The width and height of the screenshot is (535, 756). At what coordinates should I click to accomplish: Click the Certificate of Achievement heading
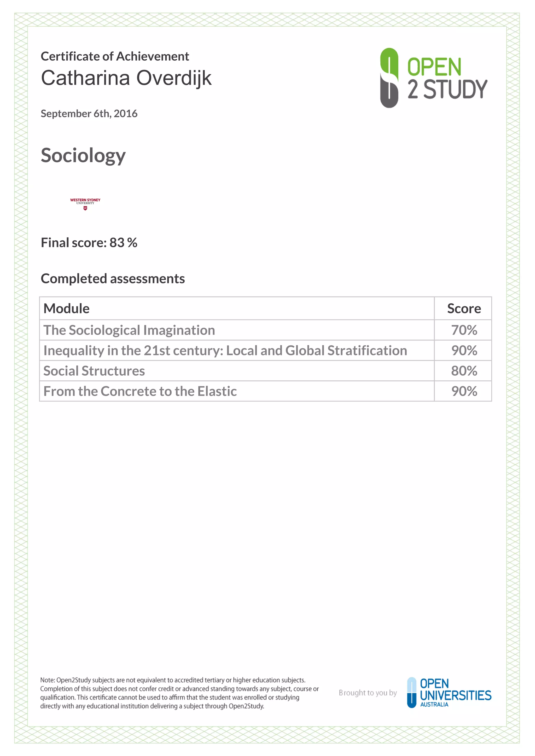point(115,56)
